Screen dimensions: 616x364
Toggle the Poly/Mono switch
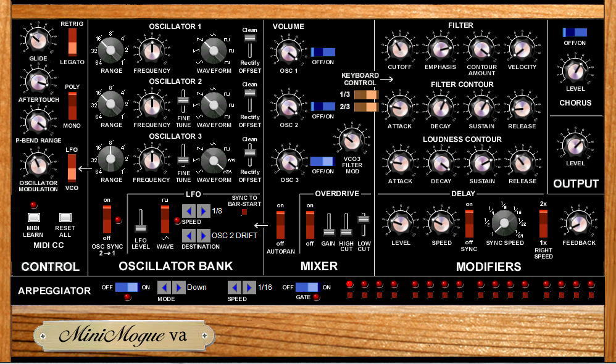click(72, 105)
